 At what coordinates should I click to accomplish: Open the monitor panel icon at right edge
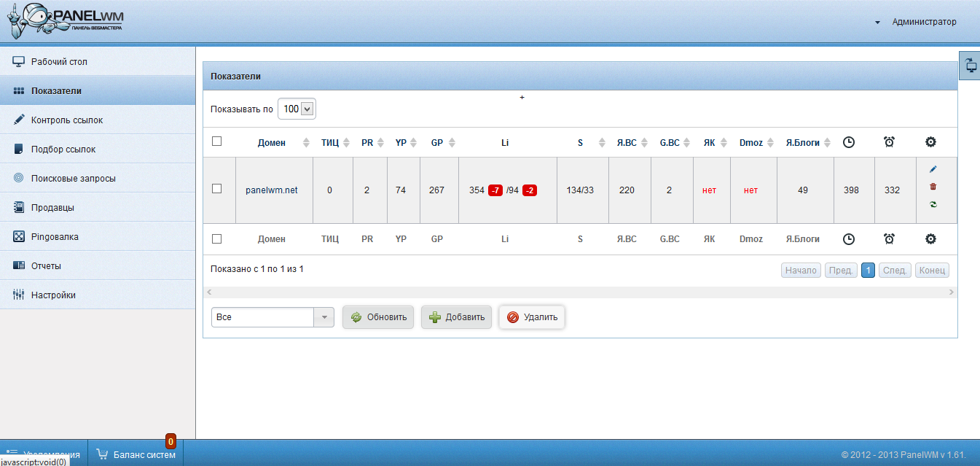[971, 66]
